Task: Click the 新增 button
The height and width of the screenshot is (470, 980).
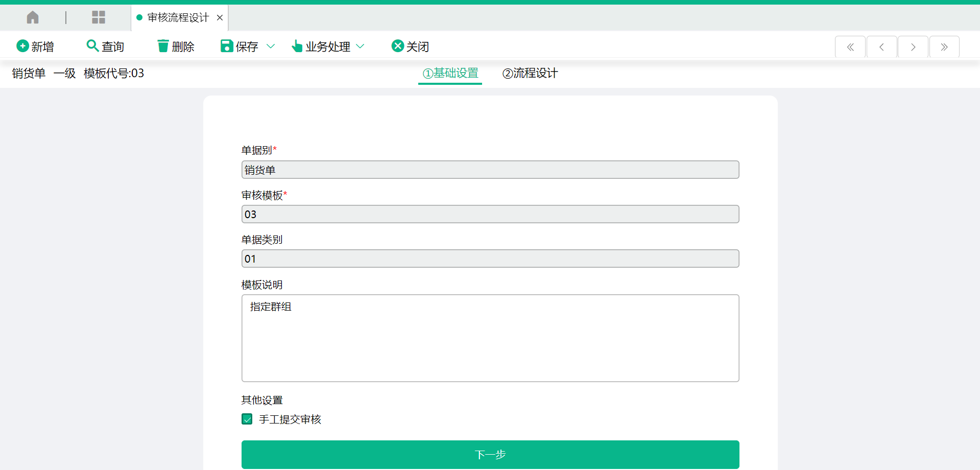Action: pyautogui.click(x=35, y=46)
